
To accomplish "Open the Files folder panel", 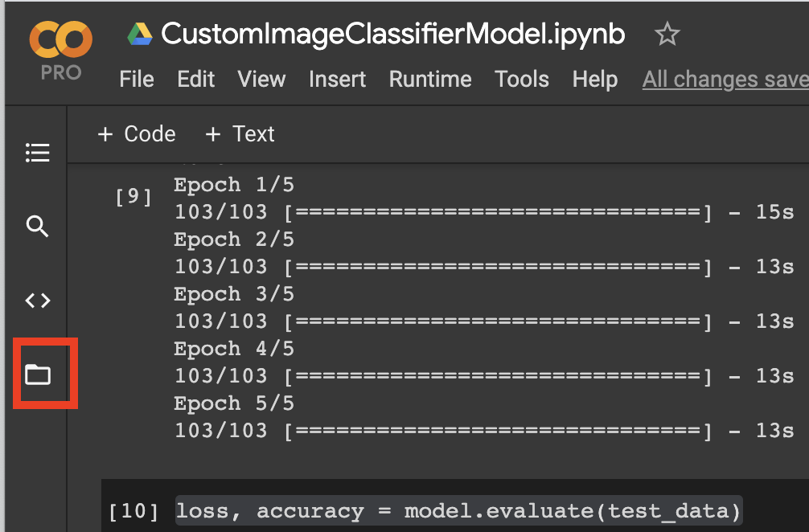I will tap(38, 374).
